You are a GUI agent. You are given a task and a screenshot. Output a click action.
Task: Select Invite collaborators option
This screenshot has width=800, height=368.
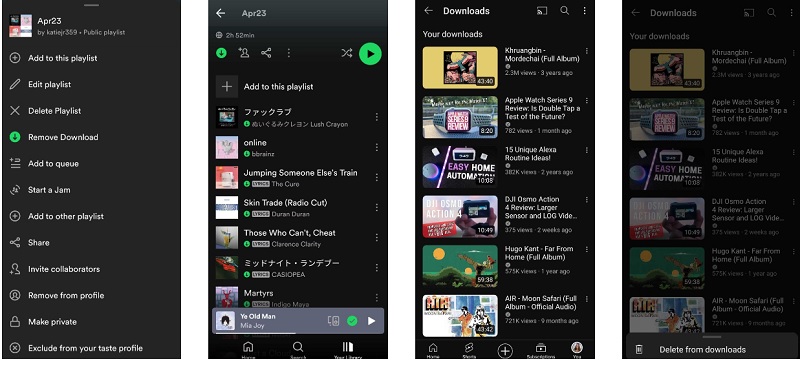point(64,269)
